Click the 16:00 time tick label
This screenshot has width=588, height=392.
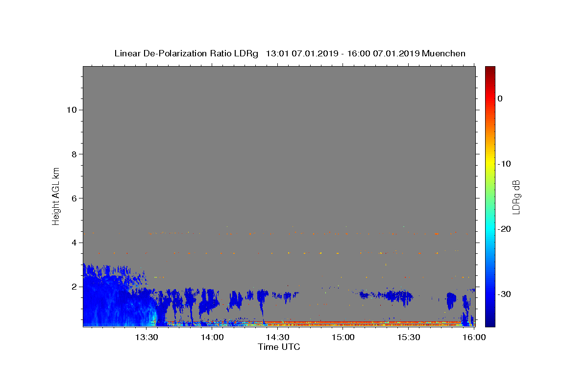[x=474, y=337]
